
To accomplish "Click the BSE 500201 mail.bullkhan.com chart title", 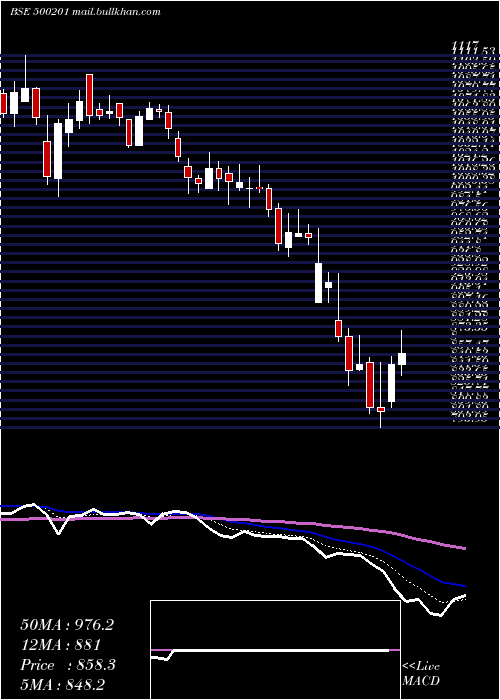I will pyautogui.click(x=85, y=12).
